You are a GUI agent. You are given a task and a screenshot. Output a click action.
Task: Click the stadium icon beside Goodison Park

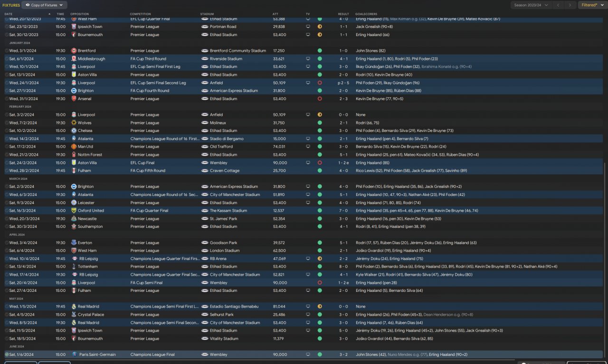205,243
